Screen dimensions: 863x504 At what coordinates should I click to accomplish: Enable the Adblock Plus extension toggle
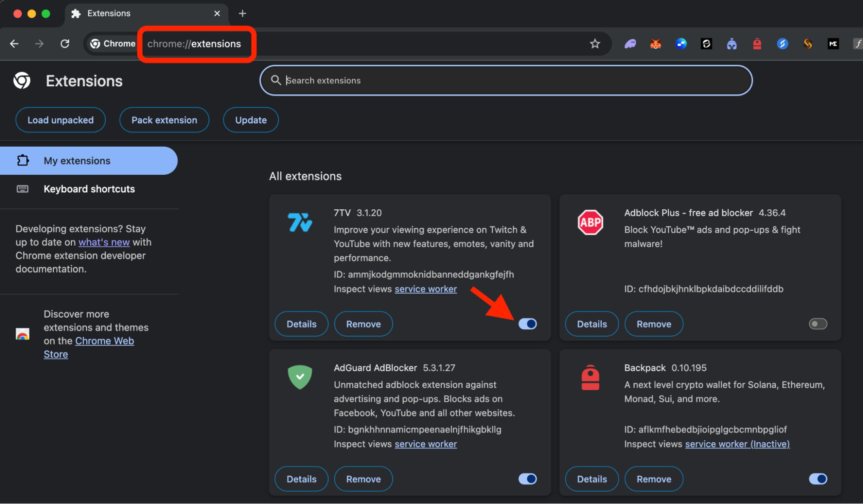click(818, 324)
